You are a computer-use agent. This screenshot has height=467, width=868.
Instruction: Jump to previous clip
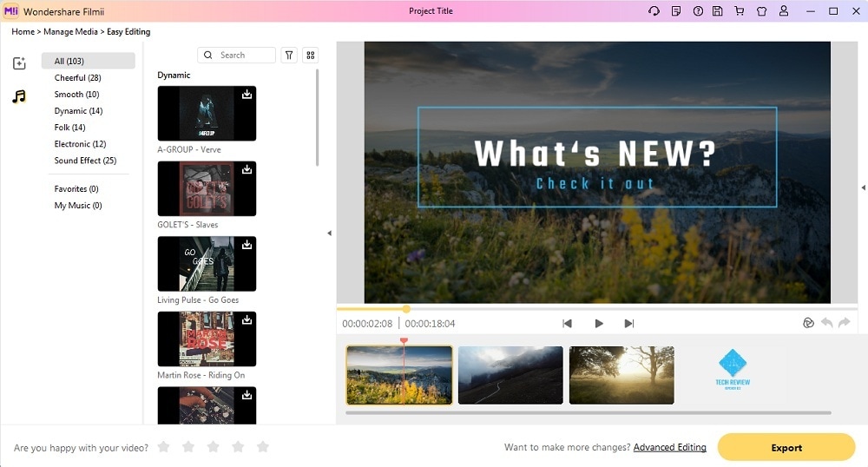[x=567, y=324]
